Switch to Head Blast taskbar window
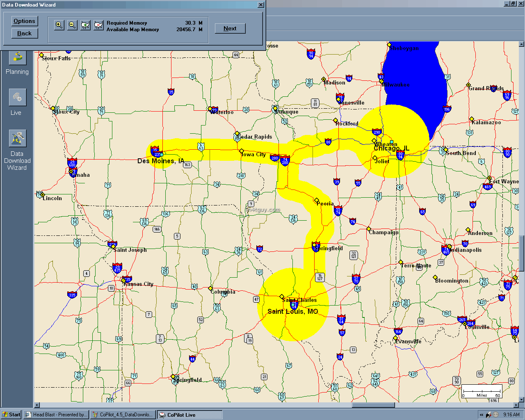525x420 pixels. [x=56, y=415]
